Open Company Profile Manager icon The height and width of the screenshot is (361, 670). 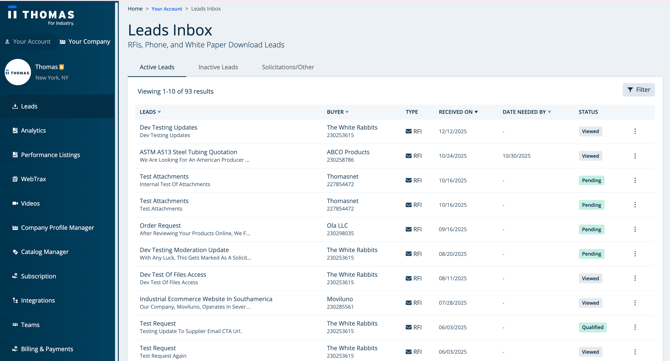click(x=15, y=228)
